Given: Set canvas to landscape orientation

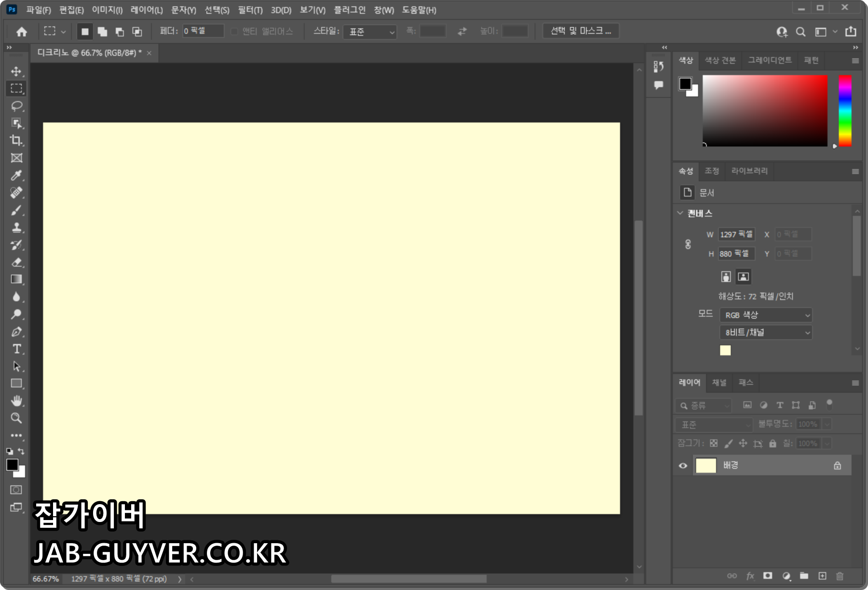Looking at the screenshot, I should 744,276.
